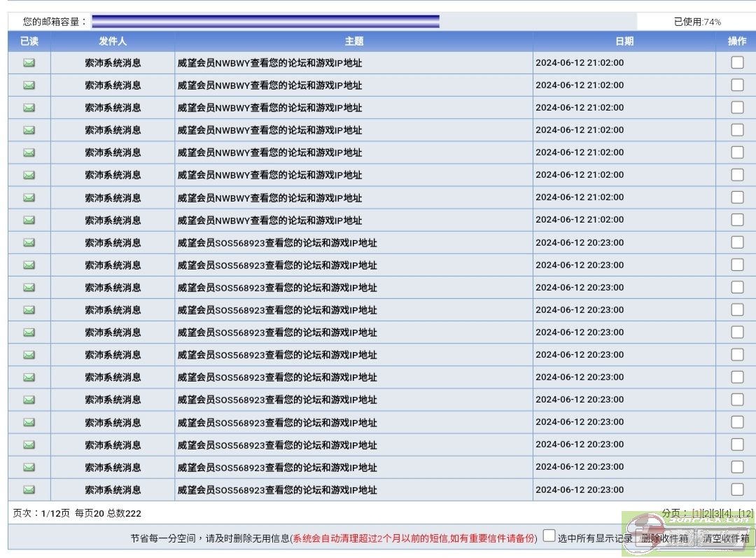Open the first SOS568923 message subject

[277, 242]
